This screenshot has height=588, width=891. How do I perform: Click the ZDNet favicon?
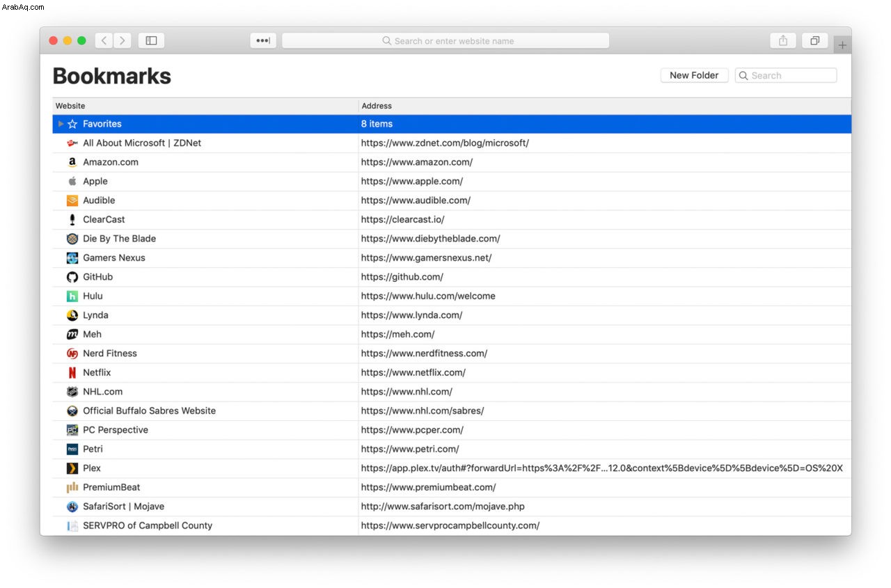tap(72, 143)
